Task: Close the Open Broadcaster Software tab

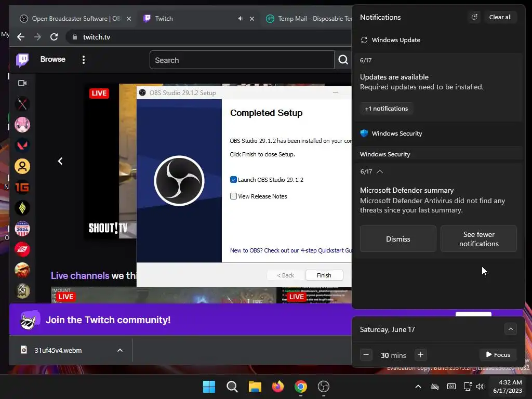Action: tap(129, 19)
